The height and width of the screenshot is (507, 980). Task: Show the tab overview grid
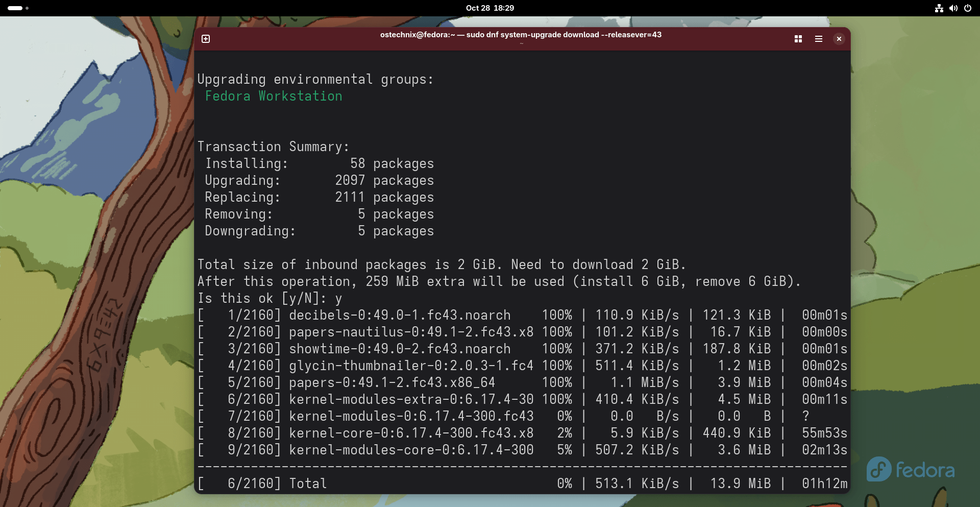pyautogui.click(x=798, y=39)
